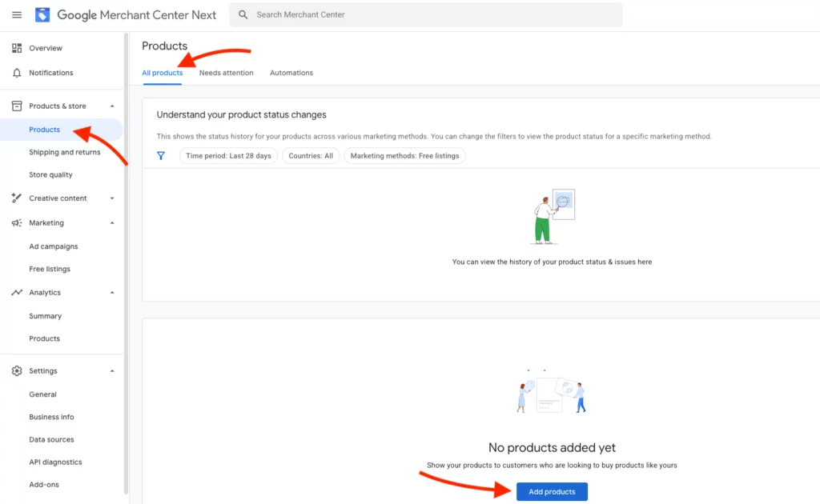Select the Analytics chart icon
820x504 pixels.
coord(17,292)
